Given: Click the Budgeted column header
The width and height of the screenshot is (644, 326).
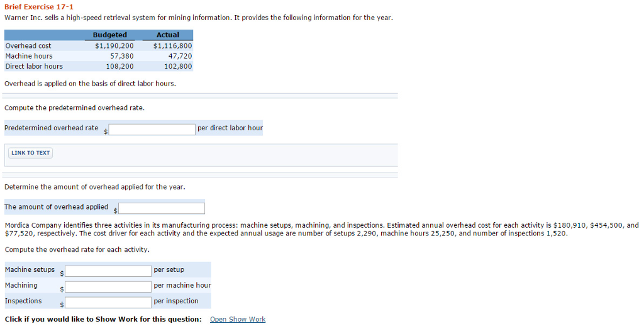Looking at the screenshot, I should (110, 35).
